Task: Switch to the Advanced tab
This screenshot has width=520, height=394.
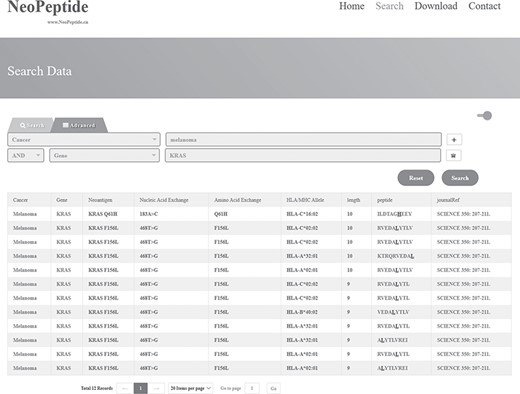Action: click(x=79, y=125)
